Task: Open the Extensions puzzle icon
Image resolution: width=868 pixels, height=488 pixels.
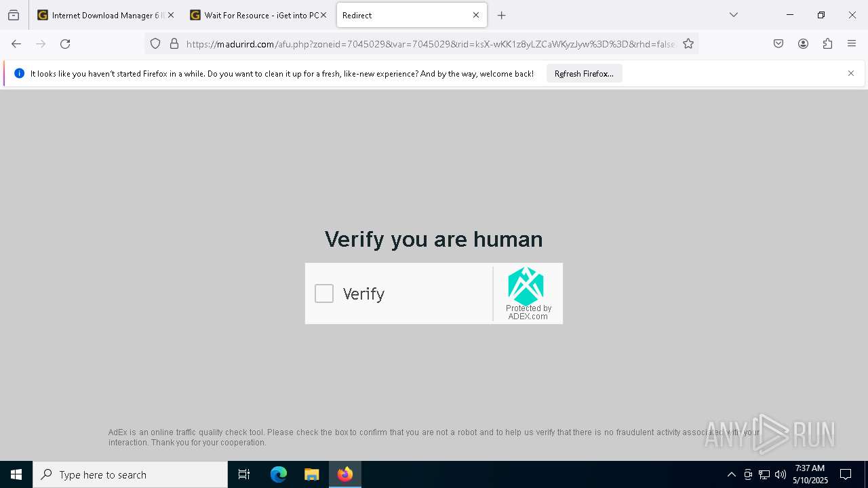Action: (x=827, y=44)
